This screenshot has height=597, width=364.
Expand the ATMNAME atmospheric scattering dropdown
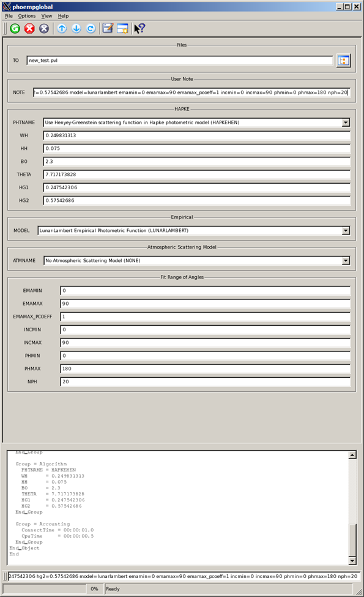coord(346,261)
